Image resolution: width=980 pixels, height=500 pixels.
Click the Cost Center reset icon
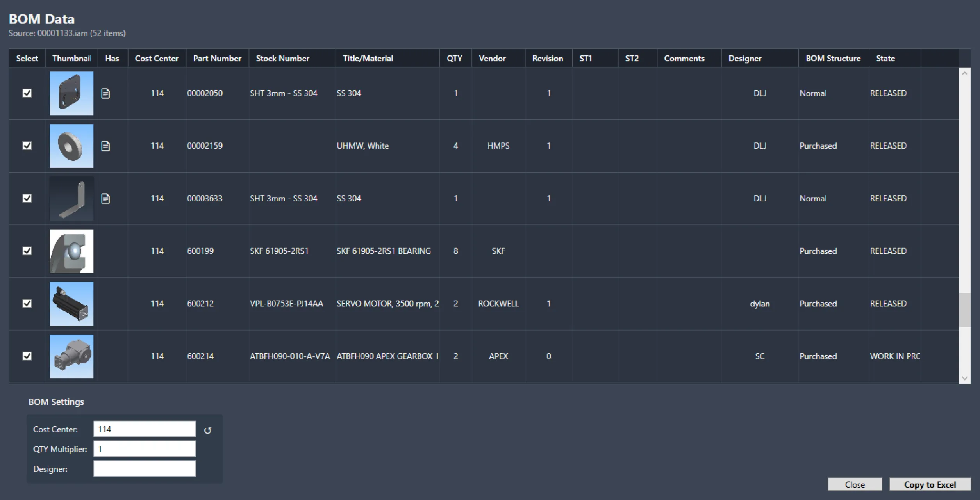[208, 429]
